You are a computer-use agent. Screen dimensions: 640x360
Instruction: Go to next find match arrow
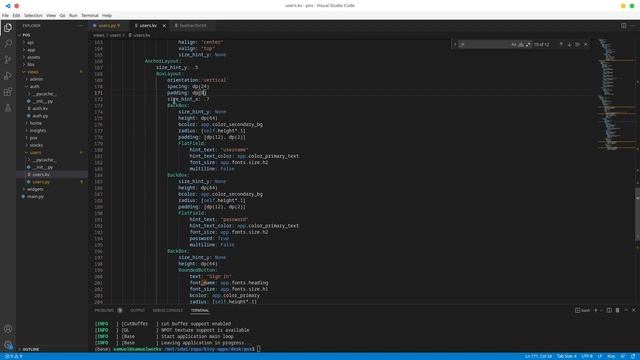pyautogui.click(x=569, y=44)
